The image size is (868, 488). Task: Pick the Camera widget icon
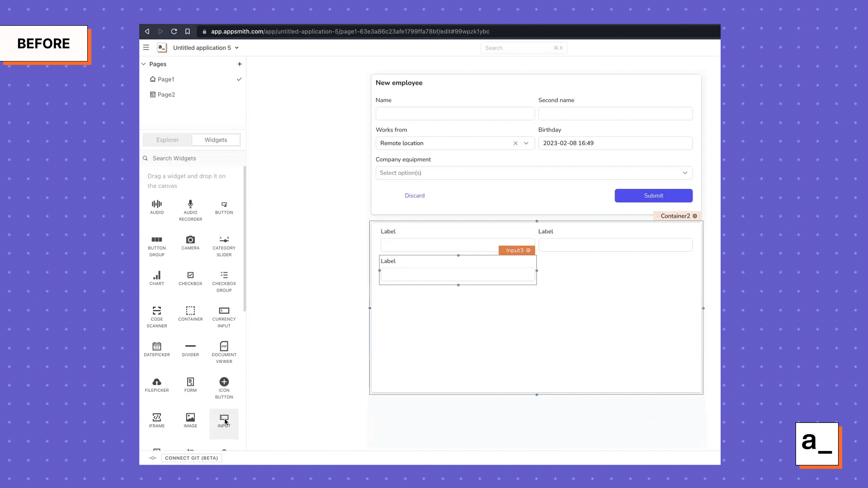point(190,240)
